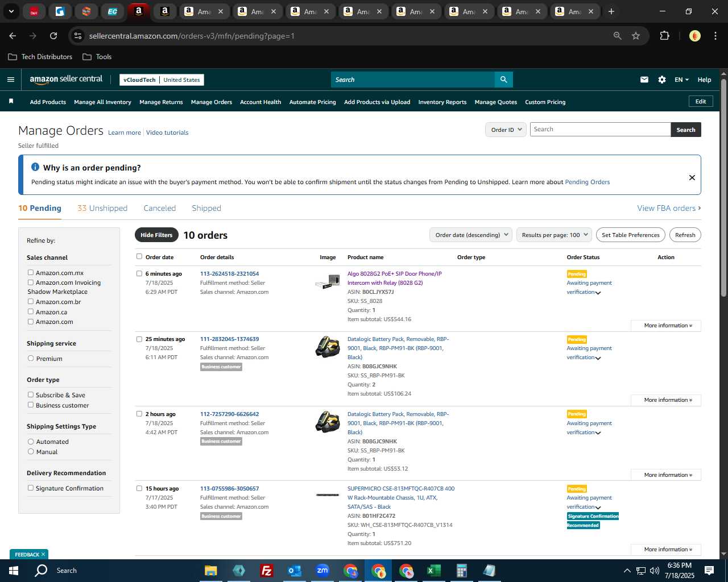728x582 pixels.
Task: Select the Premium shipping service option
Action: [31, 358]
